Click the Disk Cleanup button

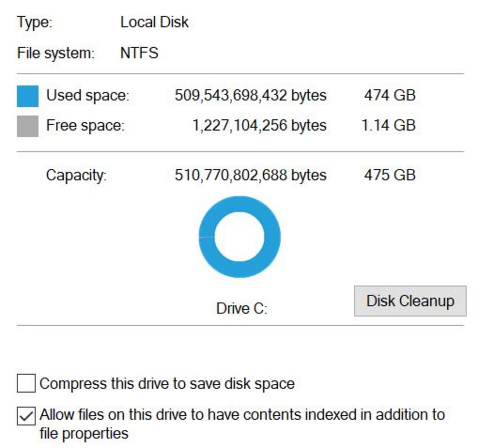[410, 301]
